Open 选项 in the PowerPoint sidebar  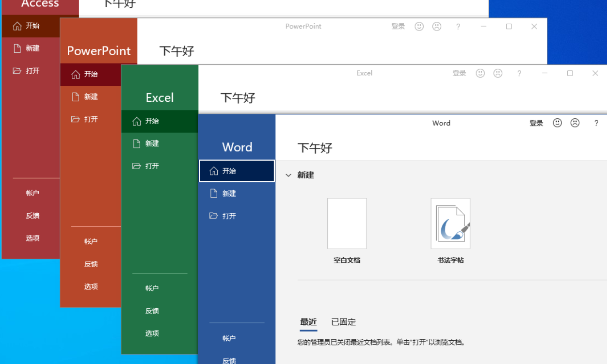91,286
